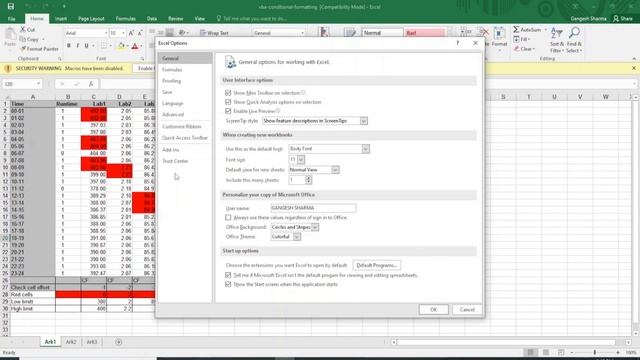Toggle Show the Start screen checkbox
640x360 pixels.
(228, 284)
